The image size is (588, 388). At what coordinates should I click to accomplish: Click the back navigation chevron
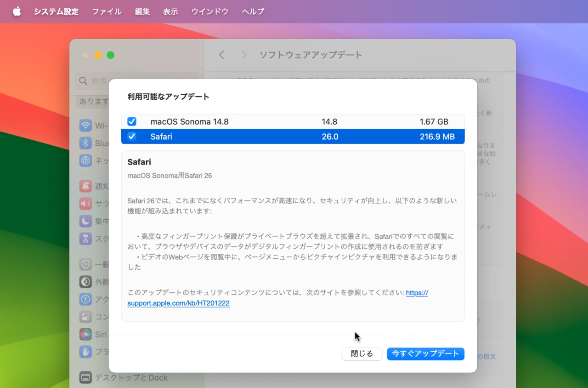click(x=221, y=54)
